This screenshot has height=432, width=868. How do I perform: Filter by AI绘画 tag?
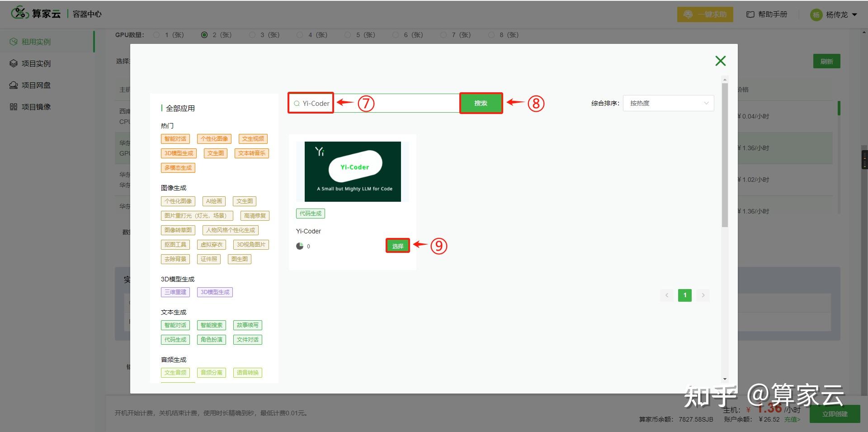click(214, 201)
